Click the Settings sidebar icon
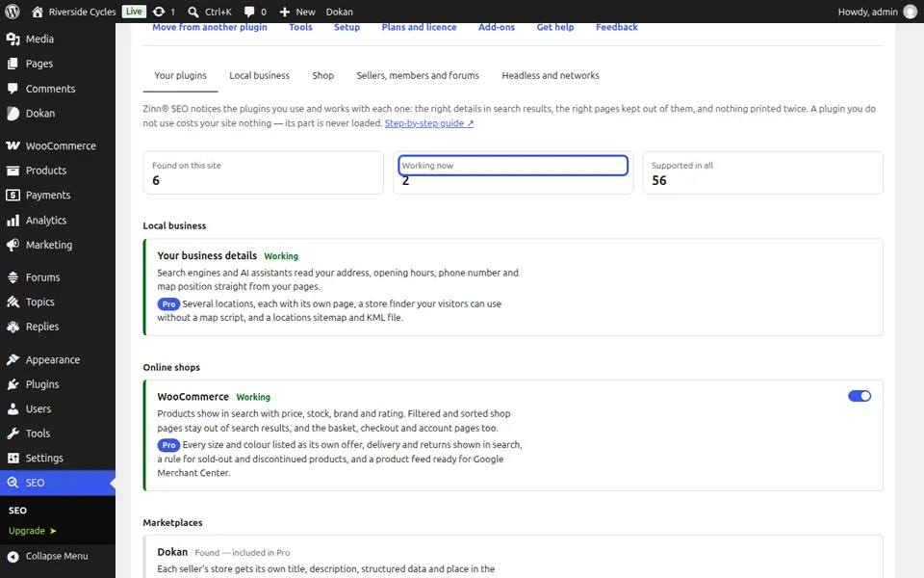Screen dimensions: 924x578 pos(13,459)
